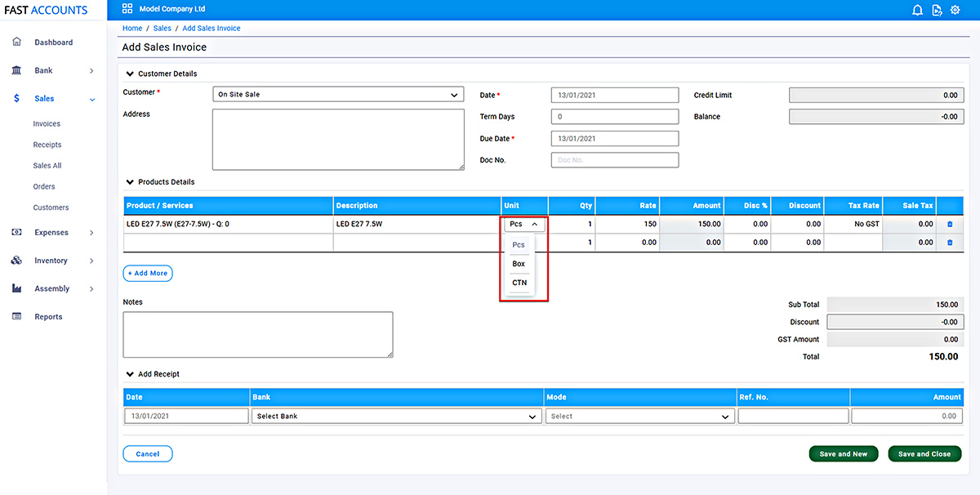
Task: Click the Home breadcrumb link
Action: click(132, 29)
